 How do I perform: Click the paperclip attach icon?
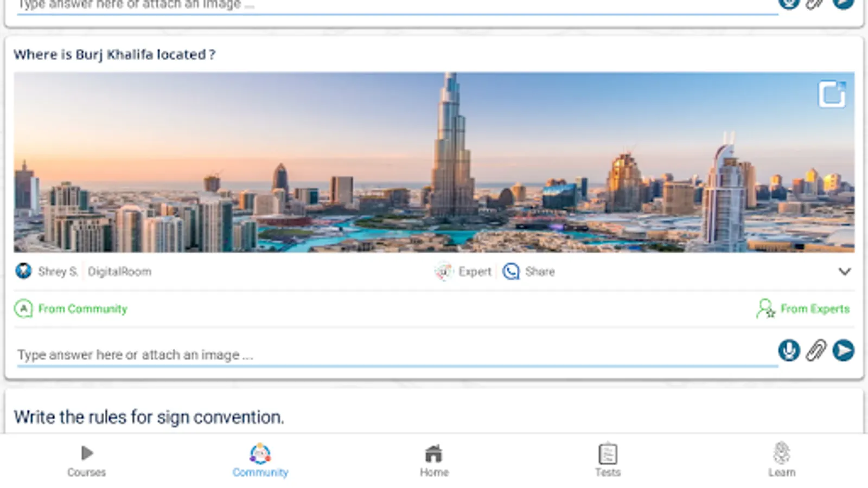pos(816,350)
